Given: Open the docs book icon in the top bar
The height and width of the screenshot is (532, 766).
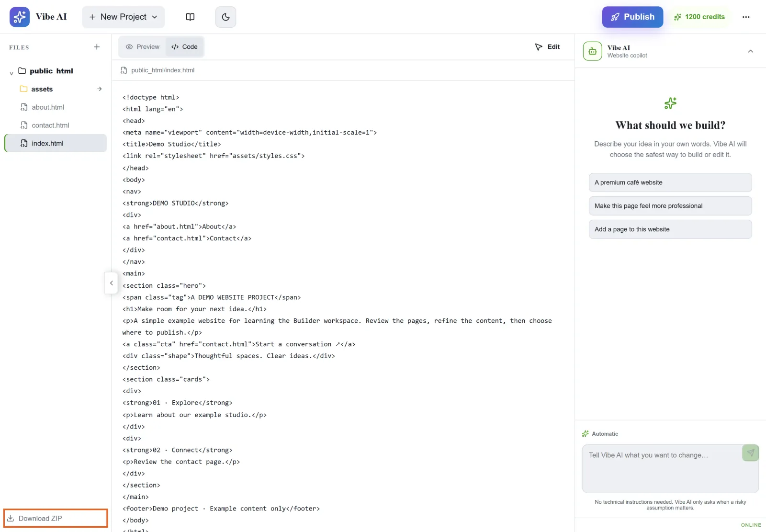Looking at the screenshot, I should [x=190, y=17].
